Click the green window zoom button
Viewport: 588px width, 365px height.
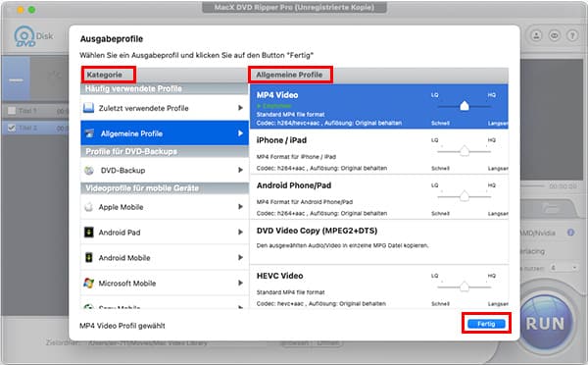pos(32,10)
